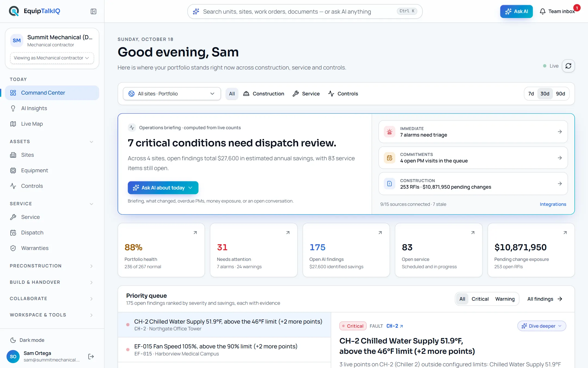Select the 30d time range

tap(545, 94)
